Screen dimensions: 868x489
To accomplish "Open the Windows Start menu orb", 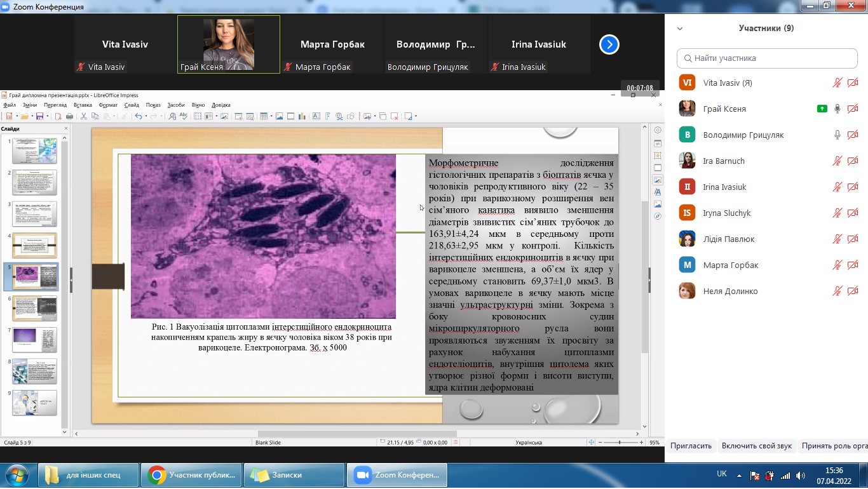I will coord(17,475).
